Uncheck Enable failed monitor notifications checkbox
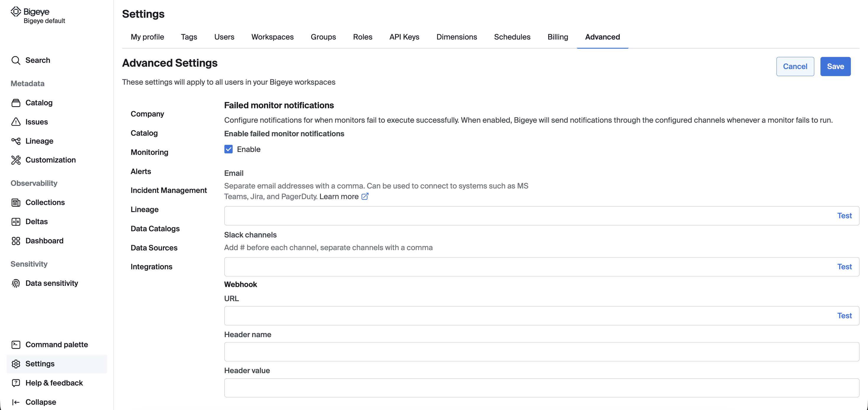Viewport: 868px width, 410px height. 229,149
